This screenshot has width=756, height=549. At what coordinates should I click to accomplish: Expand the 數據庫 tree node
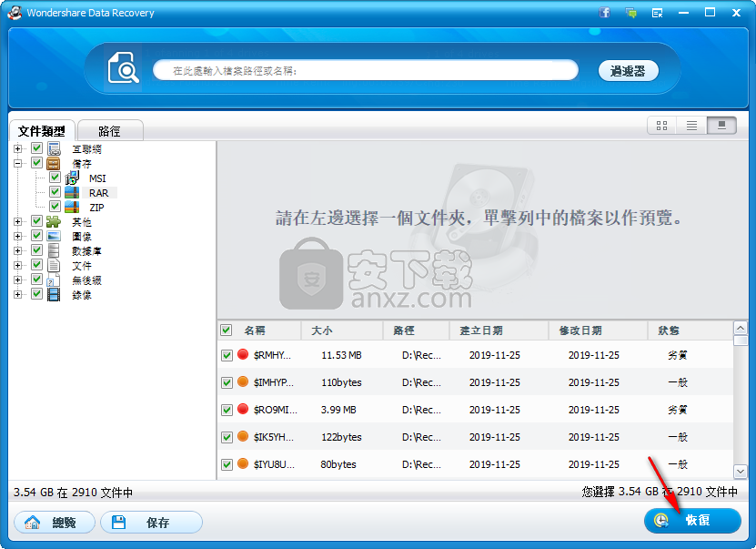[18, 251]
